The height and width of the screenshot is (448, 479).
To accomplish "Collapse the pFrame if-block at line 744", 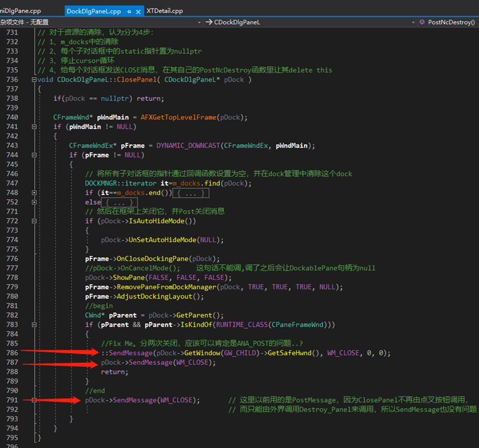I will pos(34,155).
